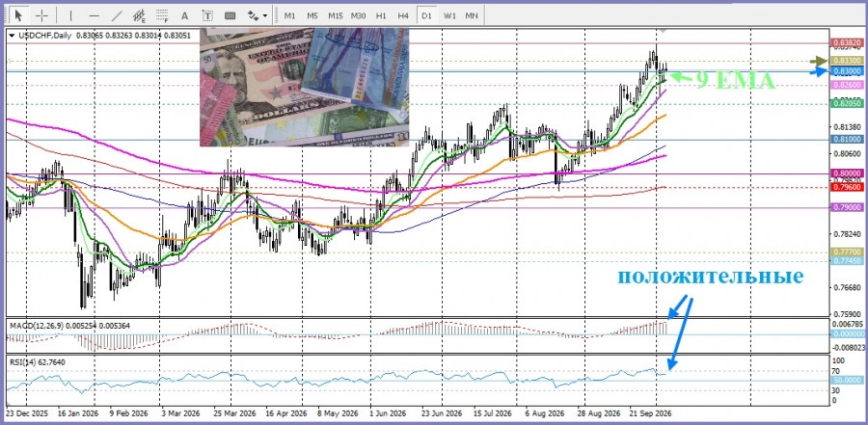Switch to MN monthly timeframe

[472, 15]
